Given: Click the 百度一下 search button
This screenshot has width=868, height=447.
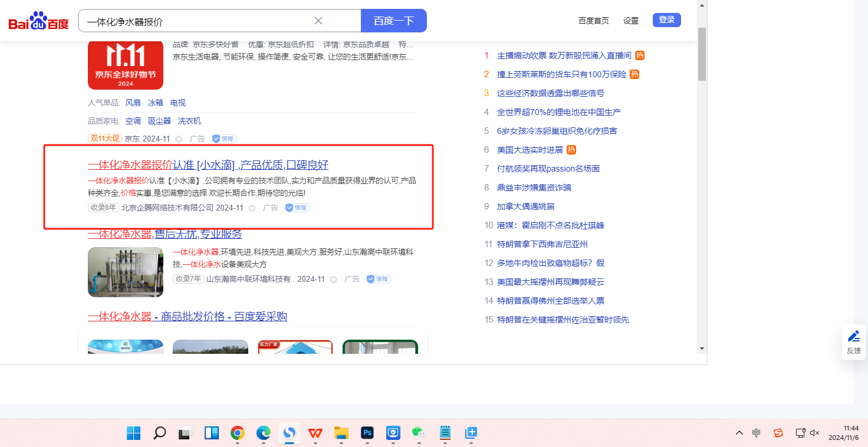Looking at the screenshot, I should coord(394,21).
